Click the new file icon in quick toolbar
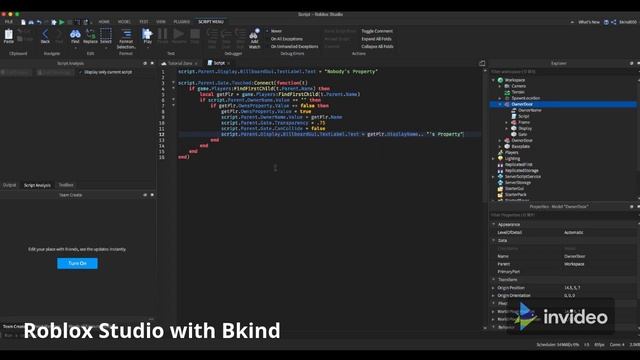The image size is (640, 360). (x=23, y=22)
